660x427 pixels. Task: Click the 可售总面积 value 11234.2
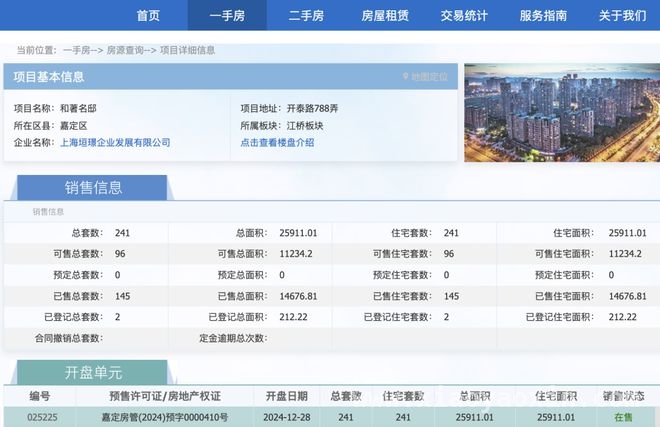click(x=296, y=254)
